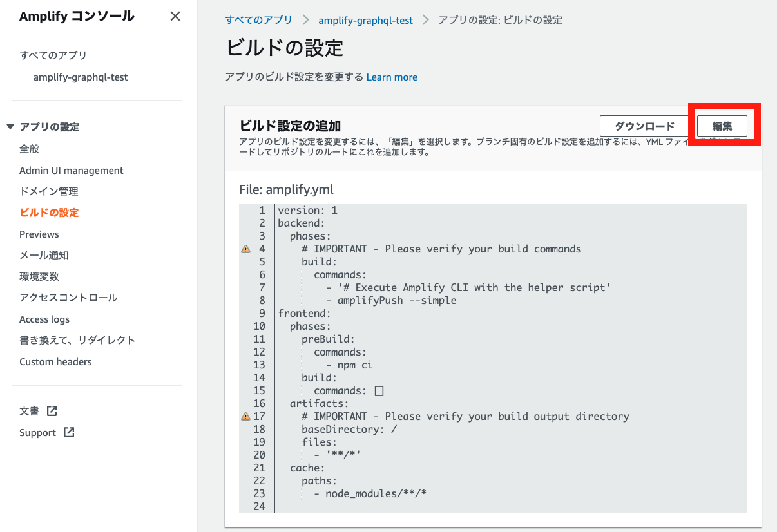Open すべてのアプリ in sidebar
Image resolution: width=777 pixels, height=532 pixels.
[x=53, y=55]
